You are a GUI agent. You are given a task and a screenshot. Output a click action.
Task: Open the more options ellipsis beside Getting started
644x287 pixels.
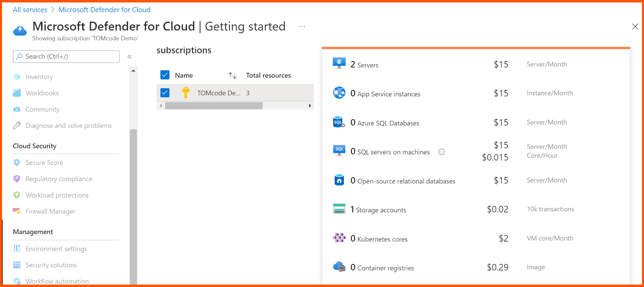coord(302,27)
